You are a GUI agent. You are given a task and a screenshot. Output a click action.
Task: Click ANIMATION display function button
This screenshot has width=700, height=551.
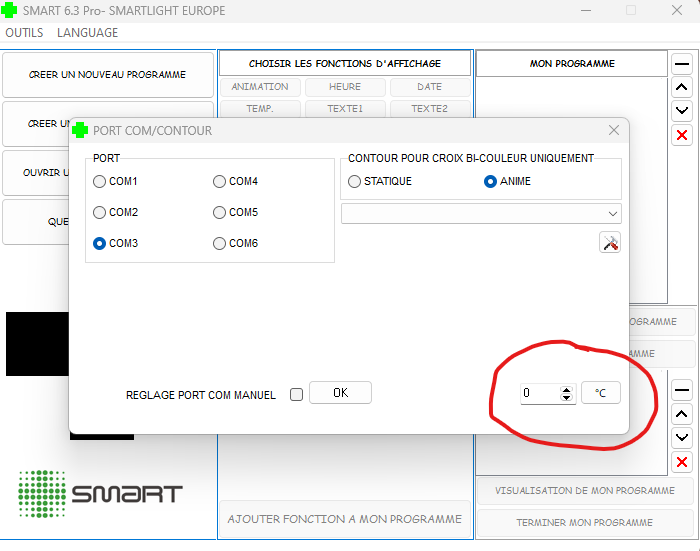click(260, 87)
